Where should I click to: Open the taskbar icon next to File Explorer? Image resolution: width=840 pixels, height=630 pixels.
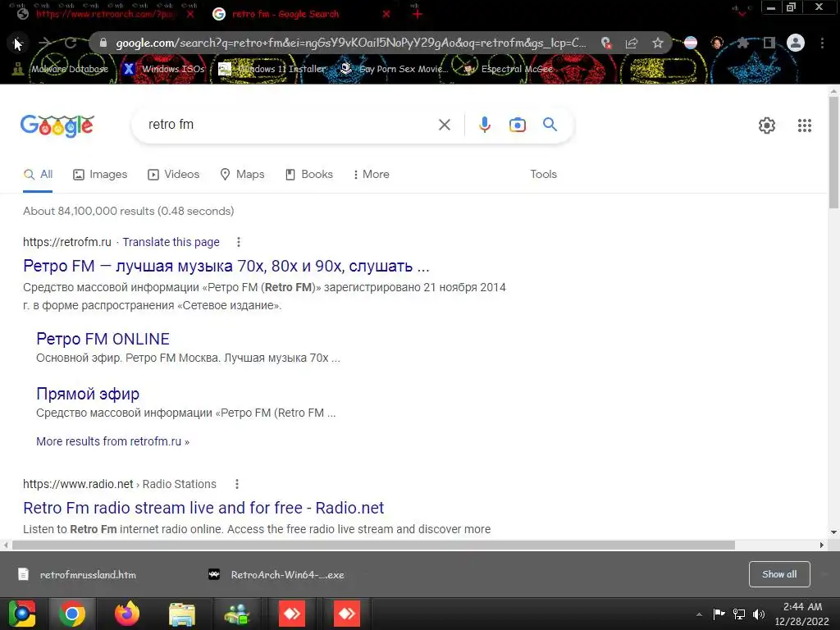point(237,614)
